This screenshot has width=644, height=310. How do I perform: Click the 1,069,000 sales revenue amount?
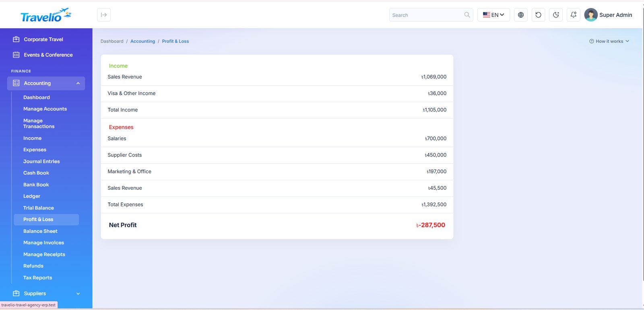click(x=434, y=77)
